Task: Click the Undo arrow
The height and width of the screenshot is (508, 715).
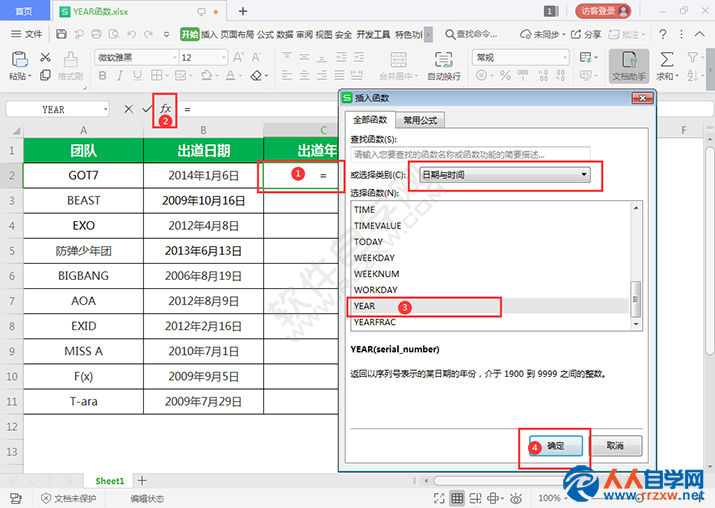Action: pos(132,34)
